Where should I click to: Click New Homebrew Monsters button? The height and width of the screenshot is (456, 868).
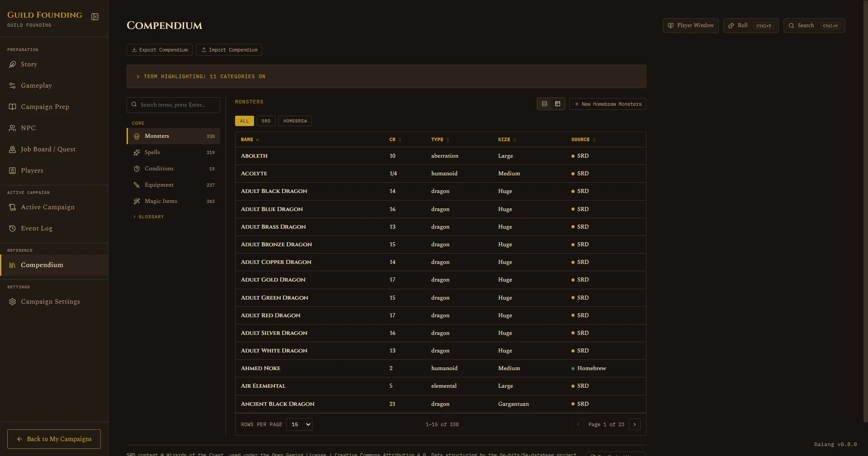pos(608,104)
